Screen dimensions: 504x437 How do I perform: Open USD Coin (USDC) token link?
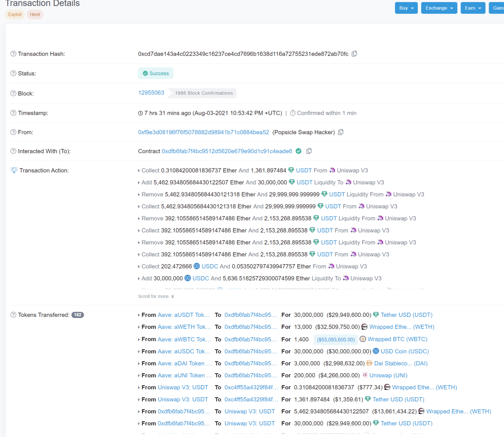[x=405, y=351]
